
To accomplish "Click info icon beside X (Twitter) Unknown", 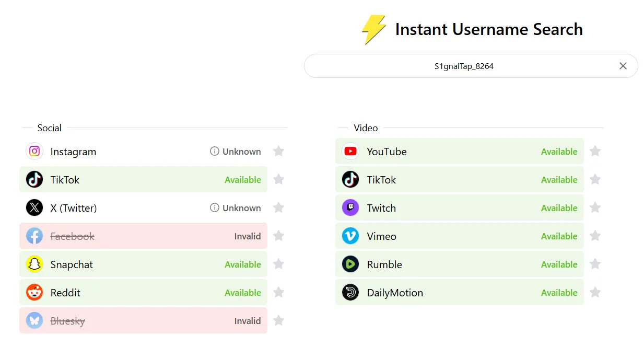I will [214, 208].
